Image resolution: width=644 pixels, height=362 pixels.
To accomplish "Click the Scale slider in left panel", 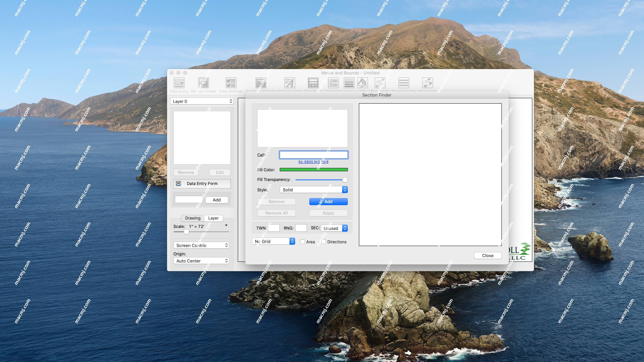I will tap(201, 232).
